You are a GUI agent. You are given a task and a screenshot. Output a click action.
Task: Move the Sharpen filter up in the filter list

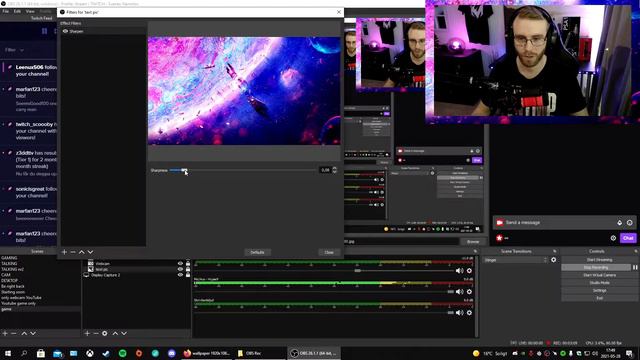point(82,252)
